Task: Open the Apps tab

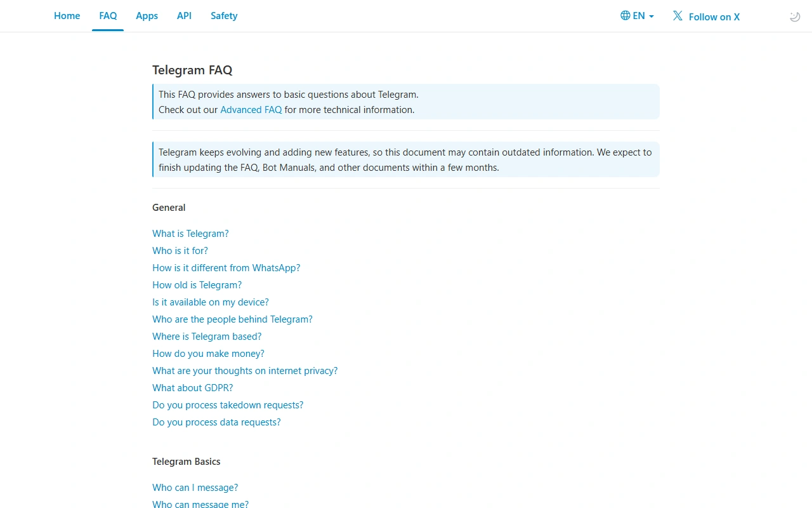Action: click(147, 16)
